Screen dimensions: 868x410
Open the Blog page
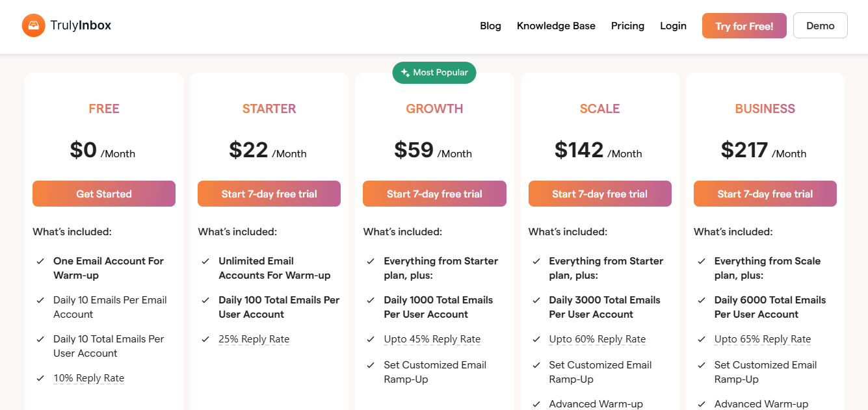pos(490,25)
